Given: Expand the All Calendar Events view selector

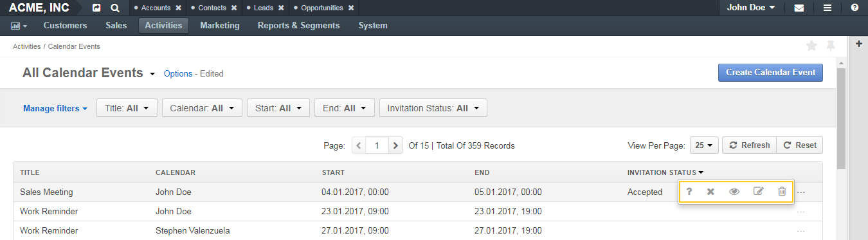Looking at the screenshot, I should coord(152,73).
